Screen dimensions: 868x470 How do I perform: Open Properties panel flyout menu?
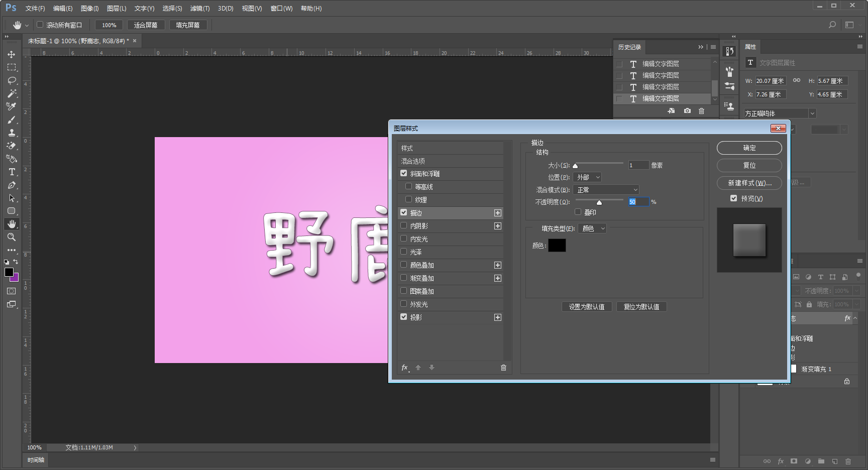click(860, 47)
